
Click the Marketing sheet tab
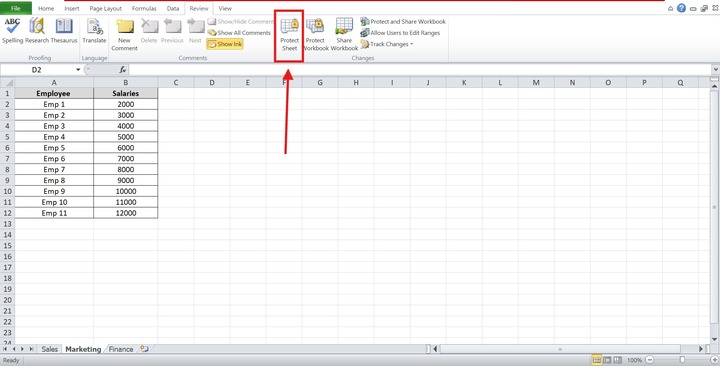[83, 349]
